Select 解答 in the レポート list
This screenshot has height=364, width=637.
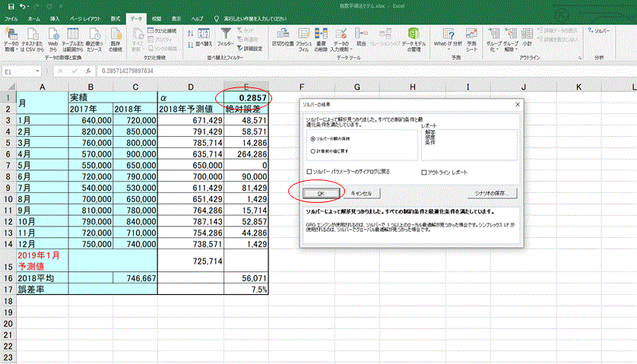coord(431,131)
